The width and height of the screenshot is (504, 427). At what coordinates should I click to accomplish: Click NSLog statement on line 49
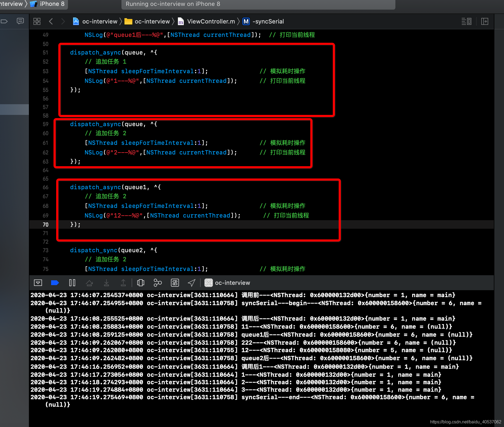click(x=173, y=35)
